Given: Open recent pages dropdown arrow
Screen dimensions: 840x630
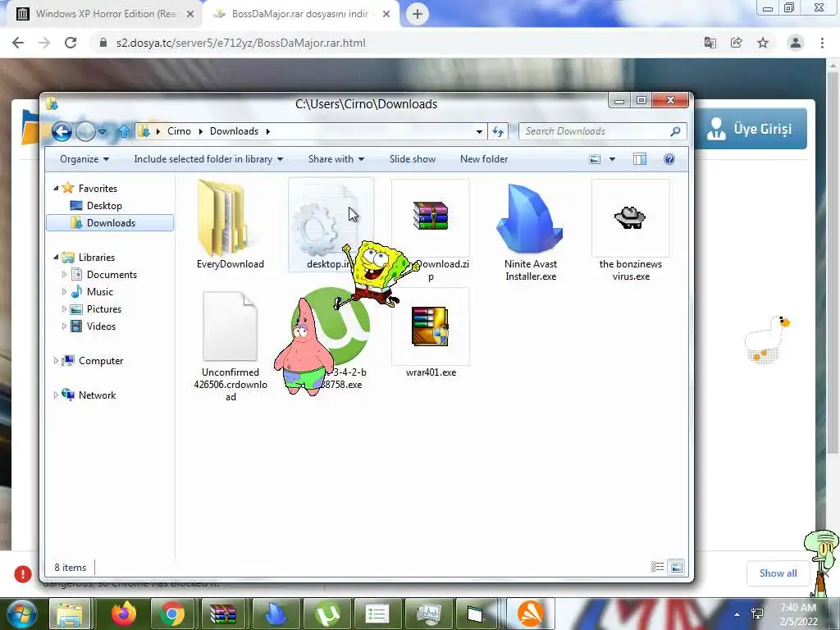Looking at the screenshot, I should [x=103, y=131].
